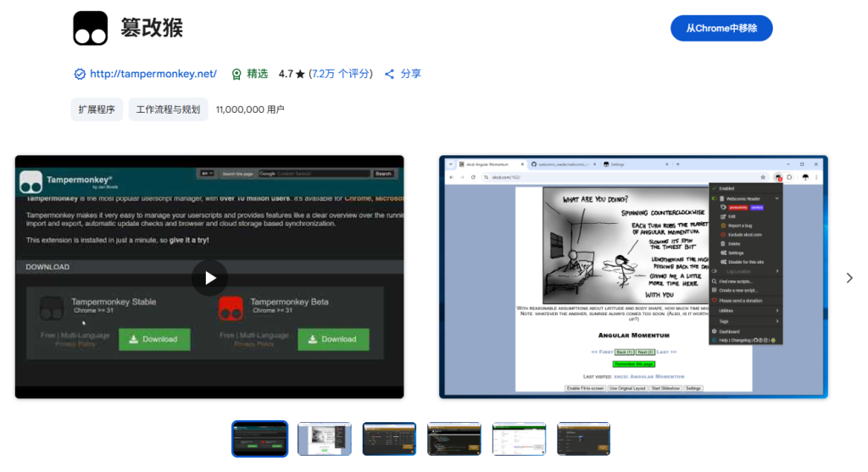Click the 4.7 rating value
Screen dimensions: 868x472
coord(286,74)
